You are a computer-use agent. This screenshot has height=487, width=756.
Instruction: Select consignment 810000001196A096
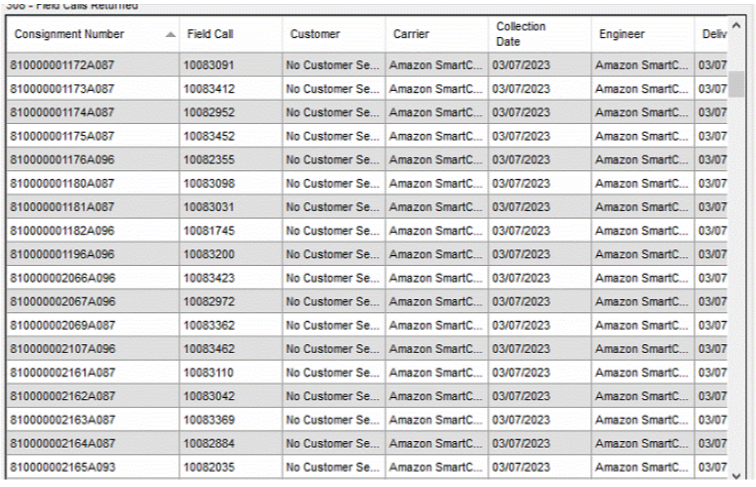62,254
